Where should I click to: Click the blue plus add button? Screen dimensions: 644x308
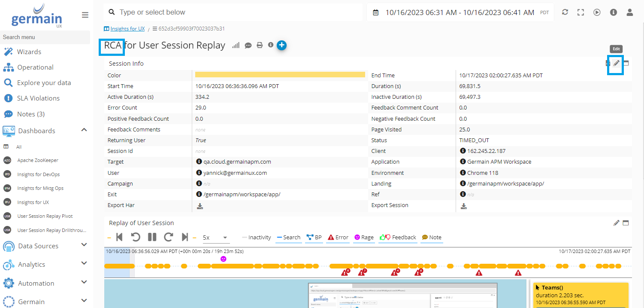[281, 45]
